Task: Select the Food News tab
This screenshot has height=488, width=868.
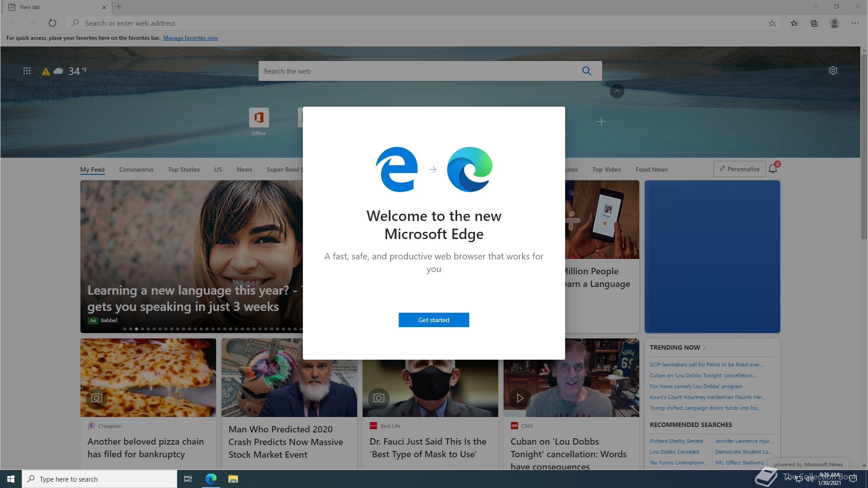Action: pyautogui.click(x=651, y=169)
